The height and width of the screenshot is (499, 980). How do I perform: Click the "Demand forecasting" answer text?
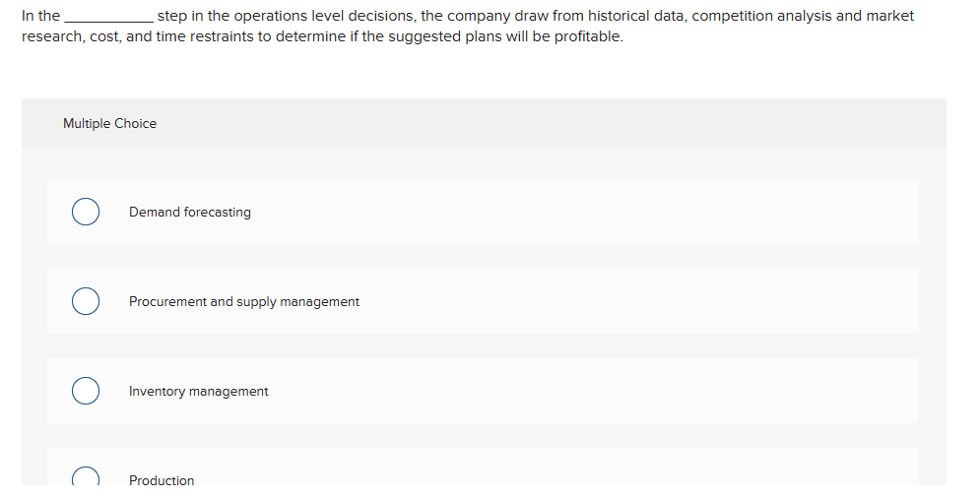pos(189,213)
